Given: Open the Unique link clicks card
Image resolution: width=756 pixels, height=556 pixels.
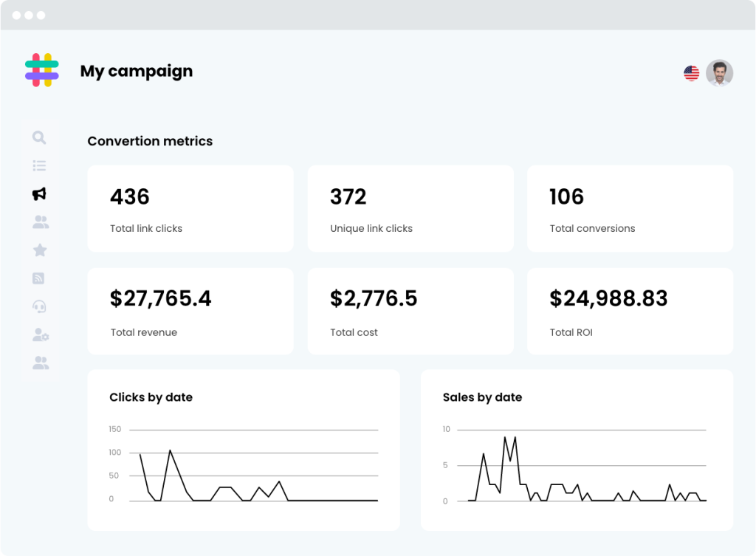Looking at the screenshot, I should 410,208.
